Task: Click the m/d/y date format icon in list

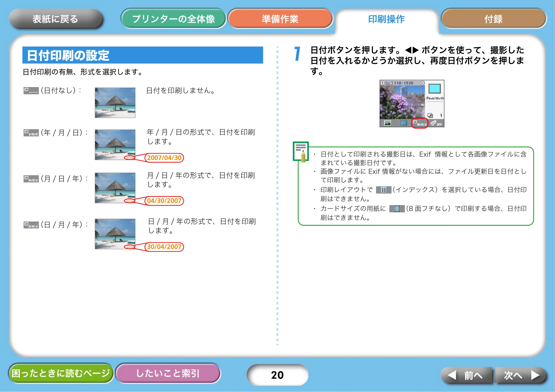Action: point(31,179)
